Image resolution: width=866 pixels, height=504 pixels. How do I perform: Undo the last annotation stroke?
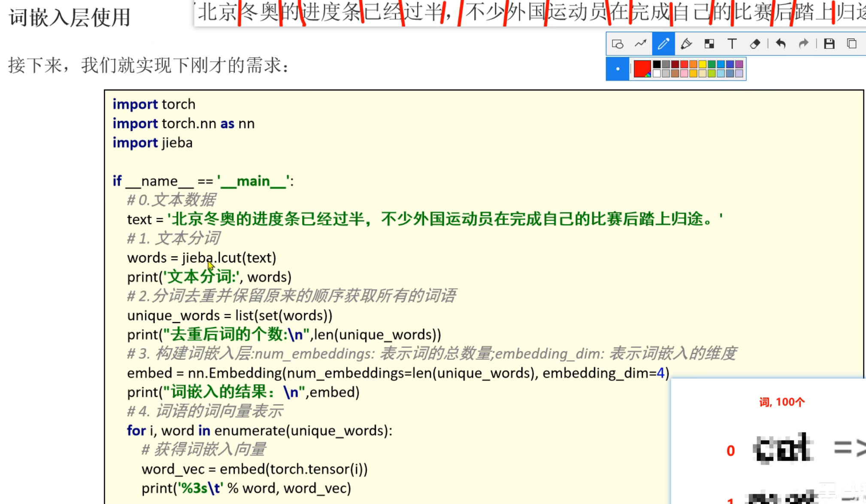point(781,44)
